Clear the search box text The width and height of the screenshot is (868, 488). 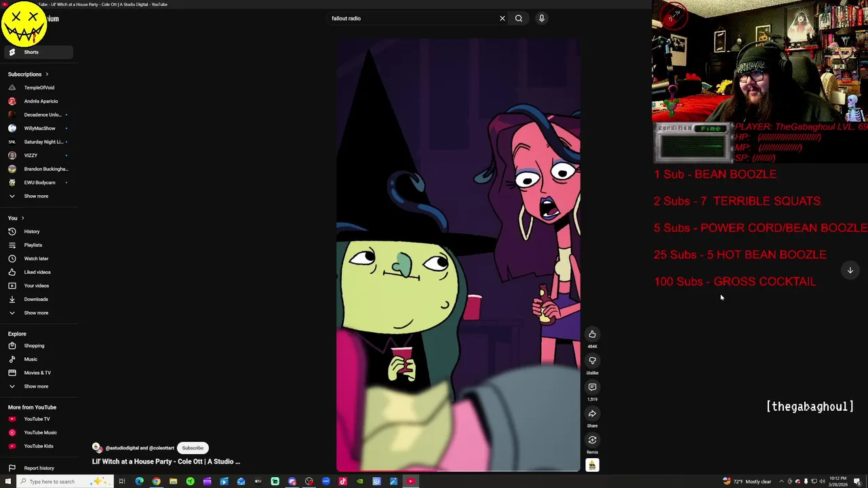click(x=502, y=18)
